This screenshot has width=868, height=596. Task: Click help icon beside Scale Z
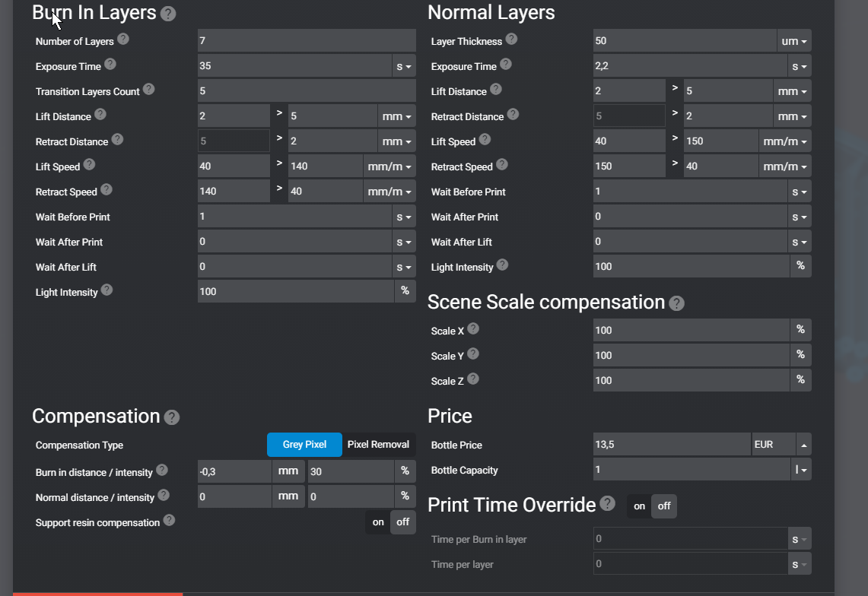[x=473, y=379]
